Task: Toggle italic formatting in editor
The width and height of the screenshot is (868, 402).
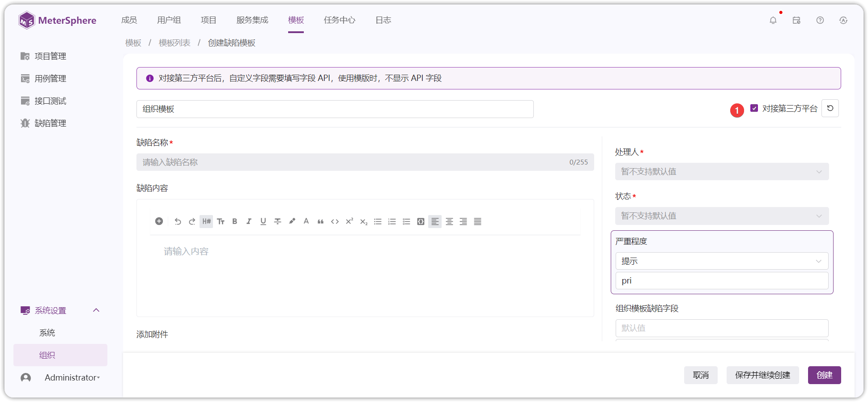Action: (x=249, y=221)
